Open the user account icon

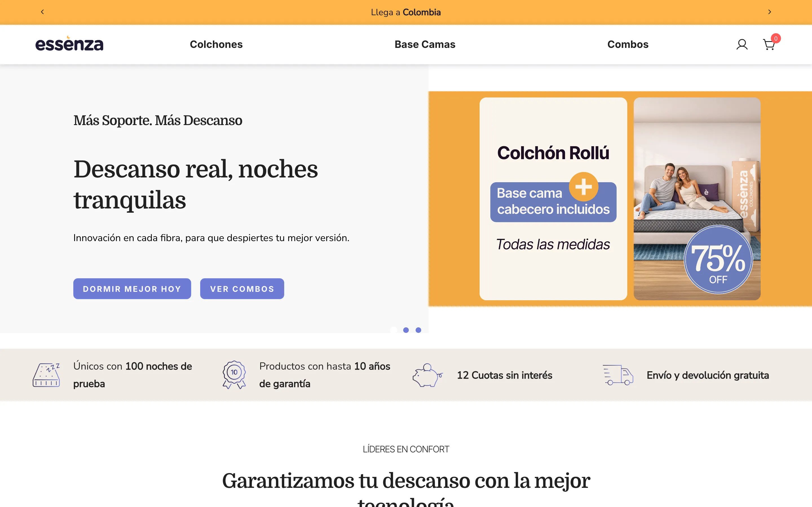(x=742, y=44)
